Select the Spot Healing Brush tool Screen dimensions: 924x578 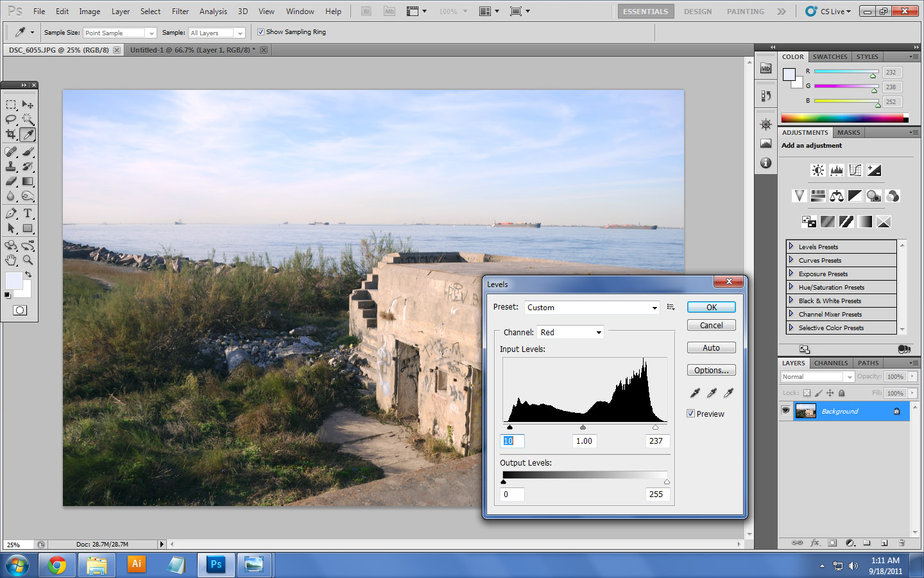coord(11,152)
